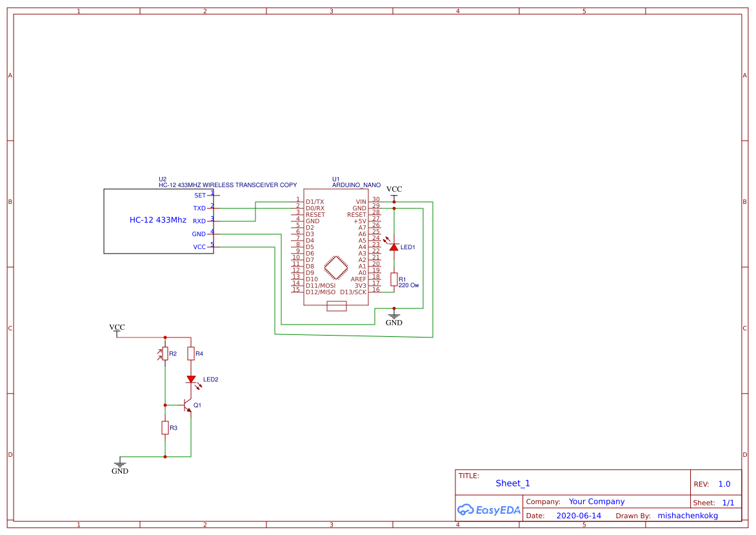This screenshot has width=756, height=535.
Task: Click the A7 pin label
Action: pyautogui.click(x=362, y=228)
